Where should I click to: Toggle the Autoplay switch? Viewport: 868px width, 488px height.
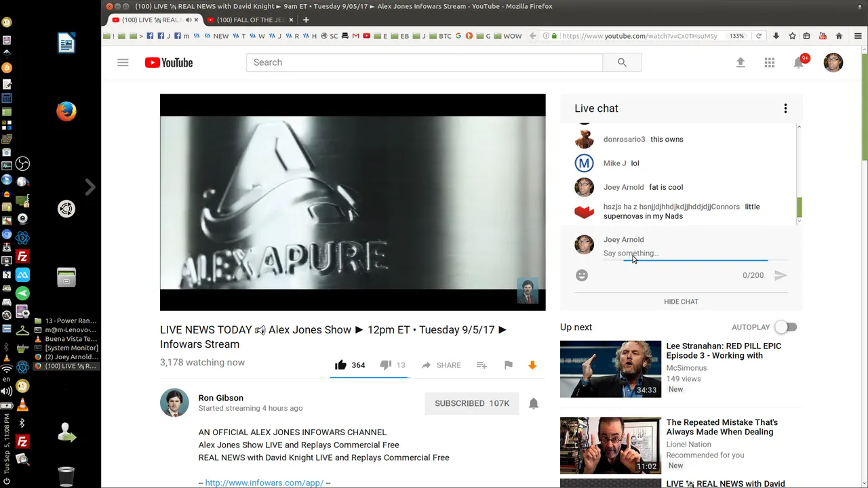pyautogui.click(x=786, y=327)
